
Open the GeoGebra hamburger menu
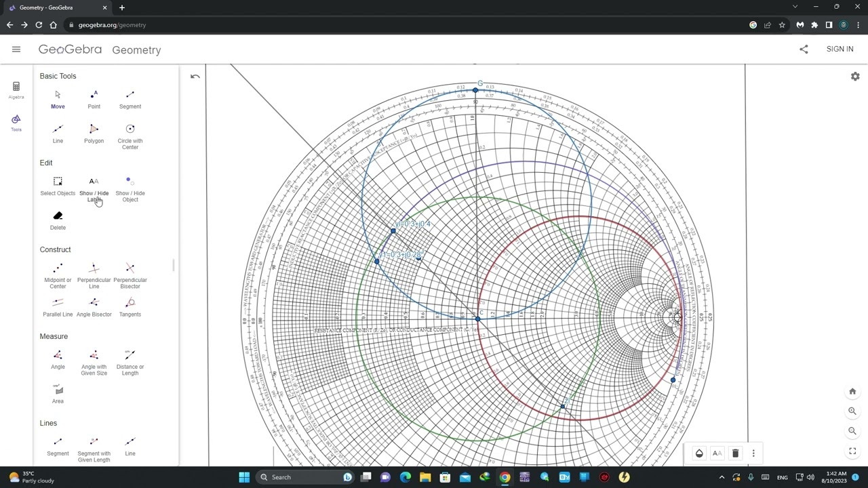16,49
